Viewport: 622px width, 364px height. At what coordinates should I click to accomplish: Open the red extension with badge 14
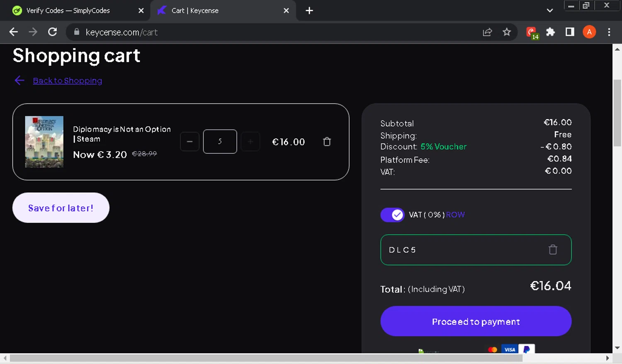point(532,33)
